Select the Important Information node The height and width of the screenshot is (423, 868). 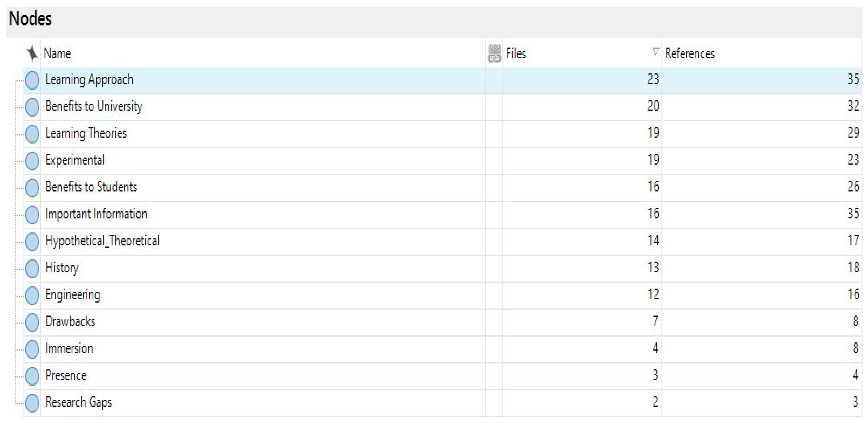[96, 214]
